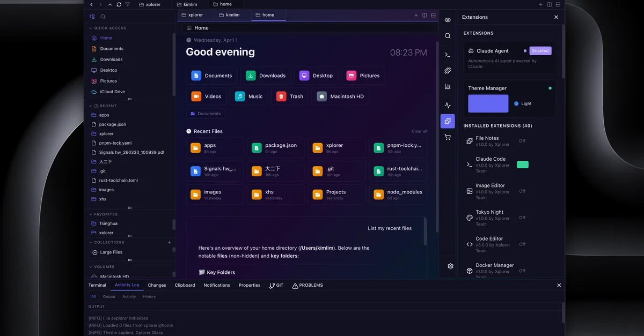The width and height of the screenshot is (644, 336).
Task: Click the sidebar search magnifier icon
Action: [103, 17]
